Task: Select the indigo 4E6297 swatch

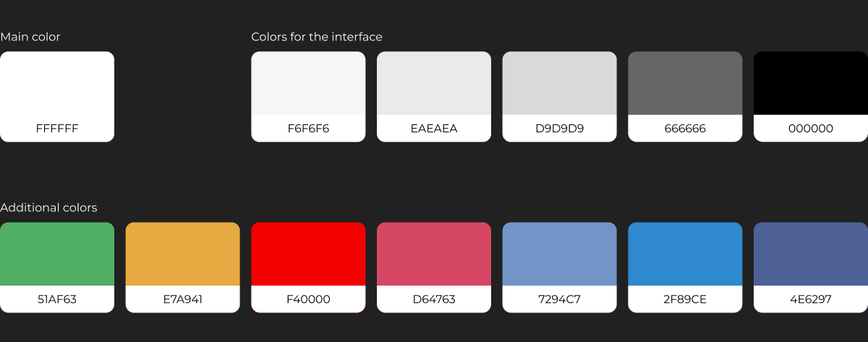Action: pyautogui.click(x=810, y=255)
